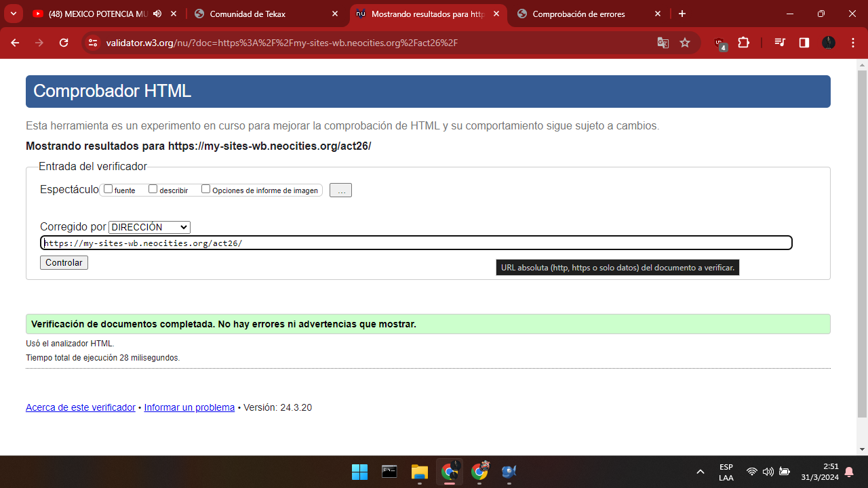
Task: Open the media control icon in toolbar
Action: (780, 43)
